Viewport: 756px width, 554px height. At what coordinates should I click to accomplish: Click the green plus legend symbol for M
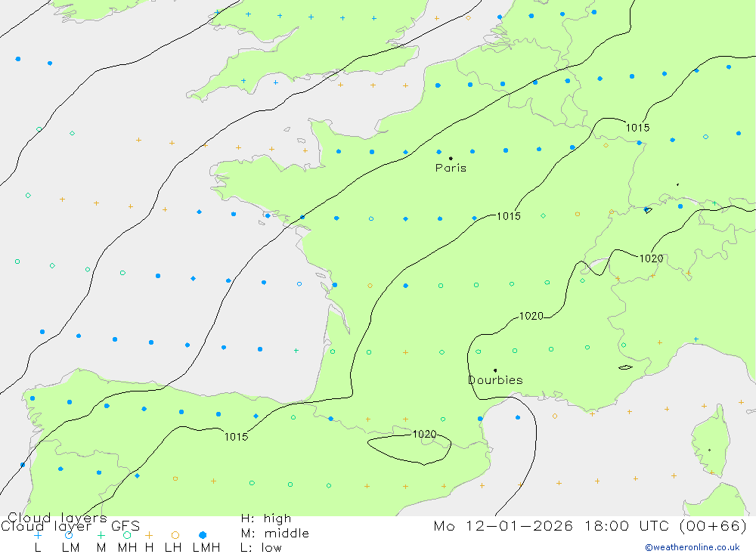[x=101, y=535]
